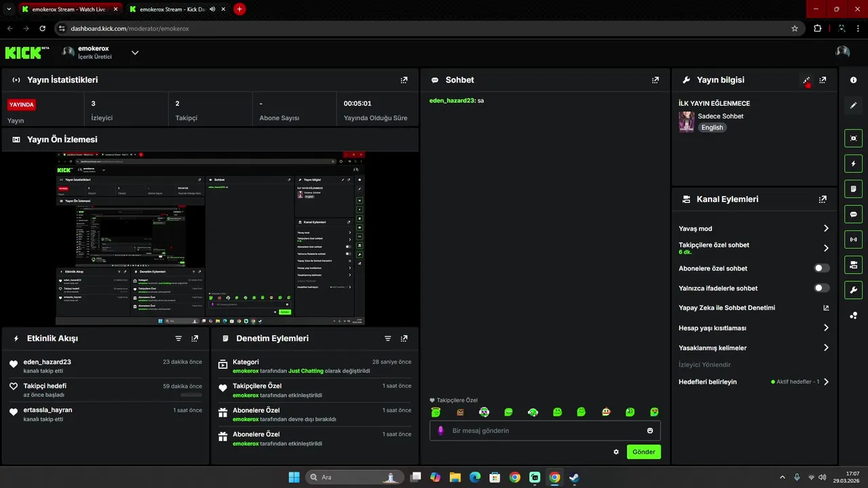The height and width of the screenshot is (488, 868).
Task: Pop out the Etkinlik Akışı panel
Action: tap(195, 338)
